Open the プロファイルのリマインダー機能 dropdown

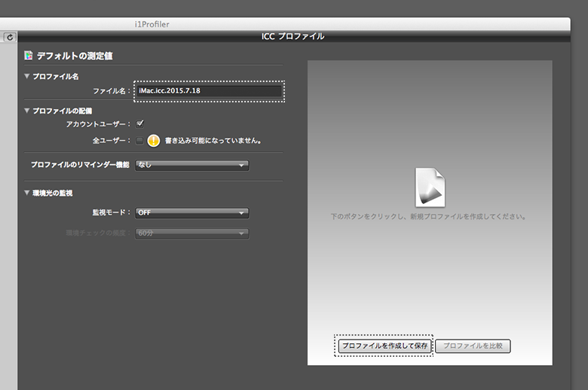pos(192,165)
